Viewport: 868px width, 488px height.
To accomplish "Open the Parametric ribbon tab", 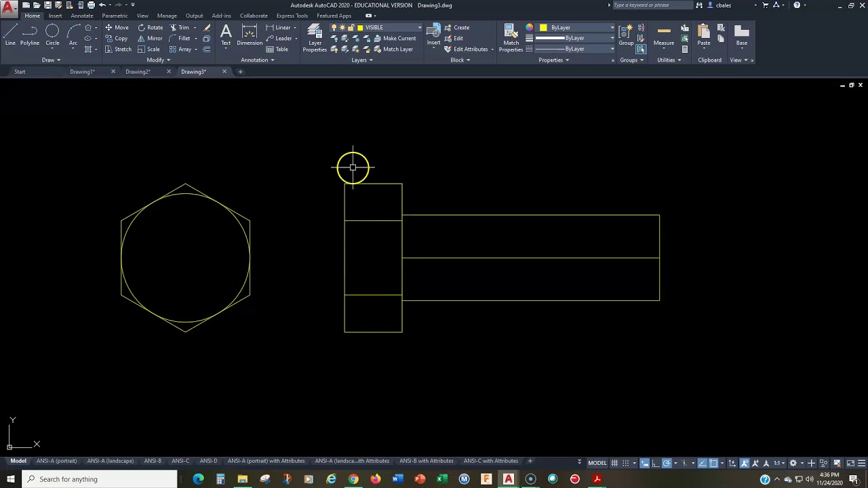I will click(x=115, y=16).
